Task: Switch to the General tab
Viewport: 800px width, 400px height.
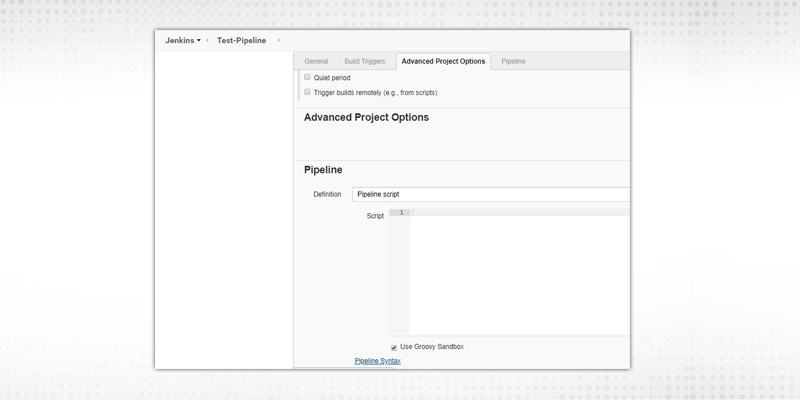Action: [x=316, y=61]
